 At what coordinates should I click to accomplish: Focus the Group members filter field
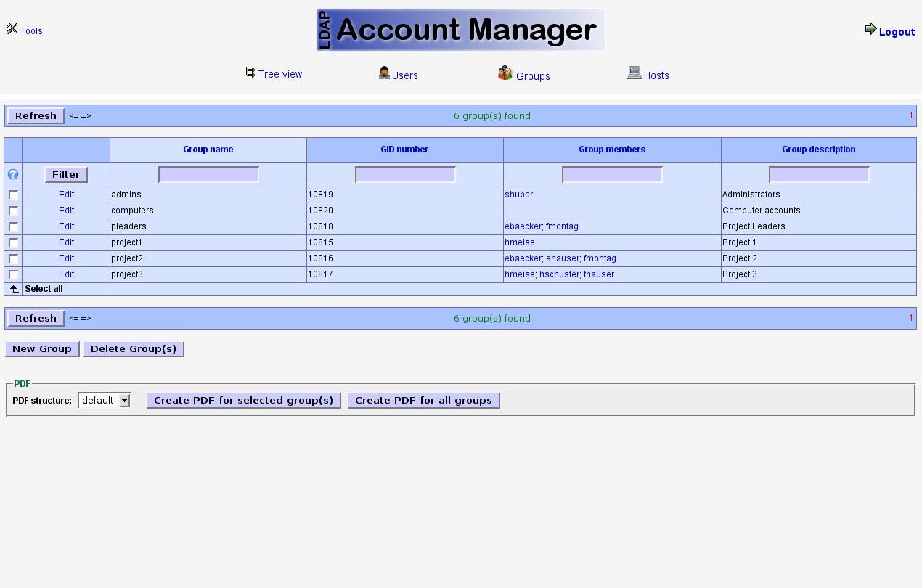(x=612, y=175)
